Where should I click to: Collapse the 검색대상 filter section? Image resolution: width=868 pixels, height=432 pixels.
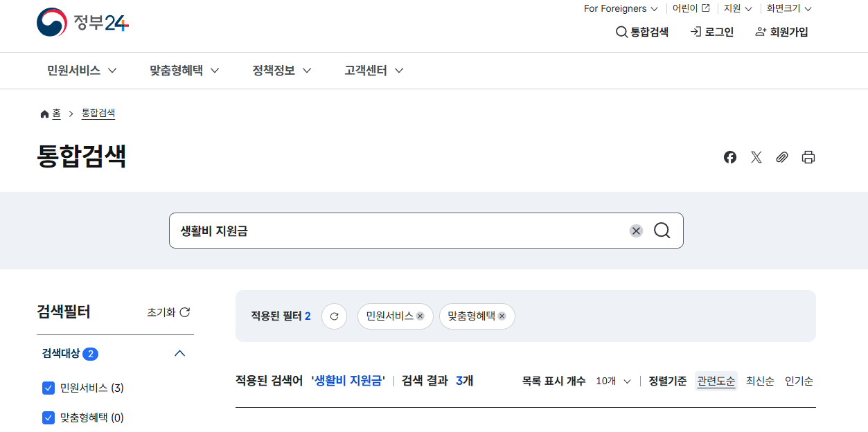179,352
